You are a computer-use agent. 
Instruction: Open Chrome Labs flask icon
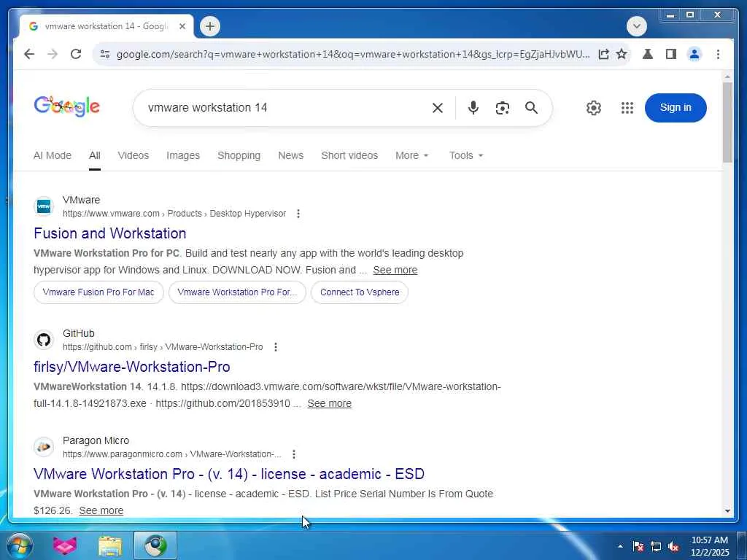[648, 54]
